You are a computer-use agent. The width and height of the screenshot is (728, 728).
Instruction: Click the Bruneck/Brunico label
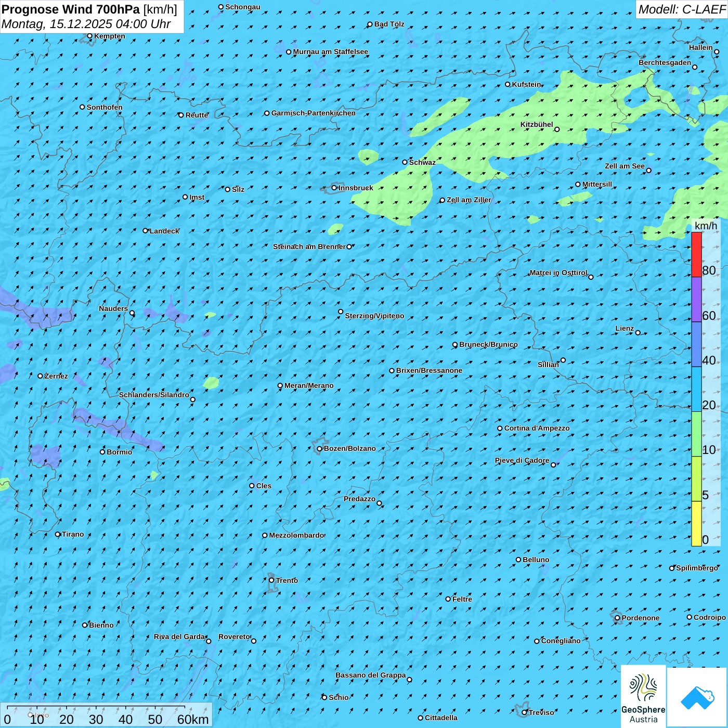point(488,344)
